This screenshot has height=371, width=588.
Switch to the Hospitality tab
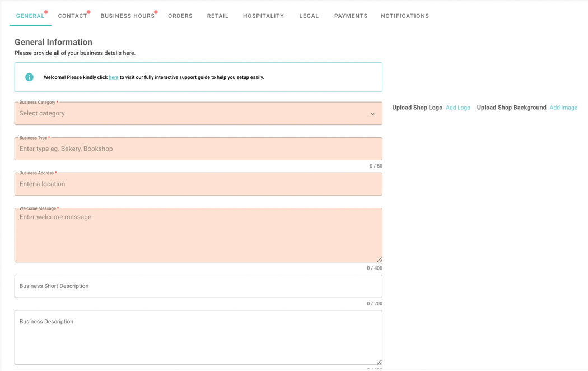click(x=263, y=16)
